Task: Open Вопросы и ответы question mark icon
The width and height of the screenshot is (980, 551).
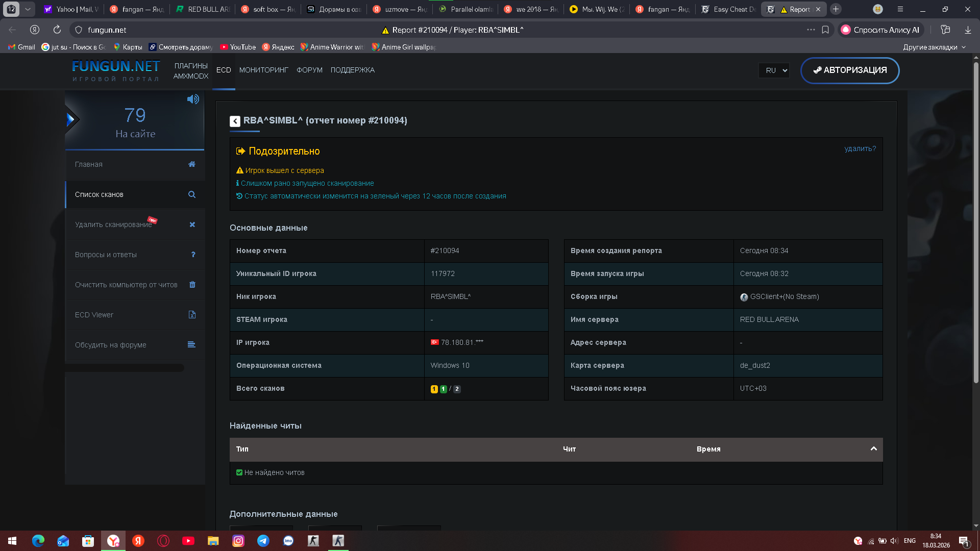Action: point(193,255)
